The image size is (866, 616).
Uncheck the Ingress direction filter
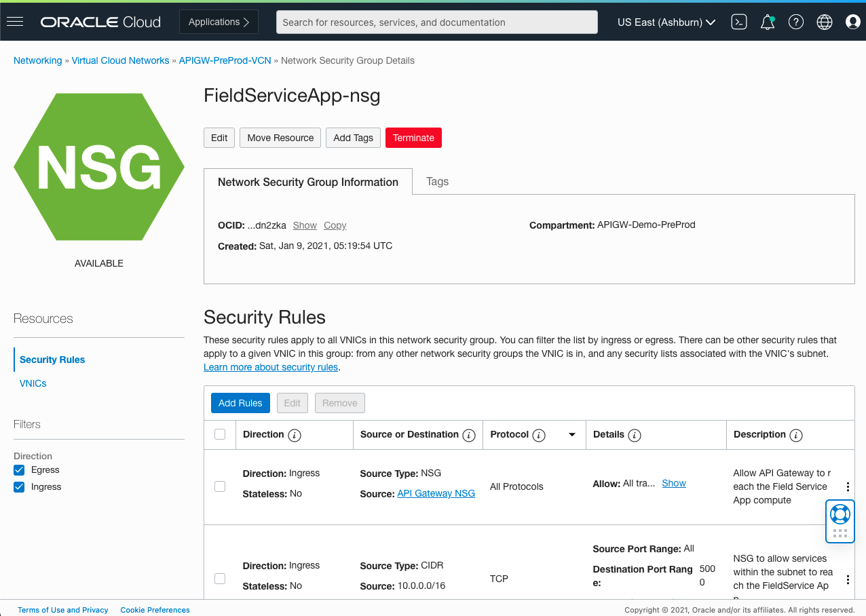(x=18, y=486)
